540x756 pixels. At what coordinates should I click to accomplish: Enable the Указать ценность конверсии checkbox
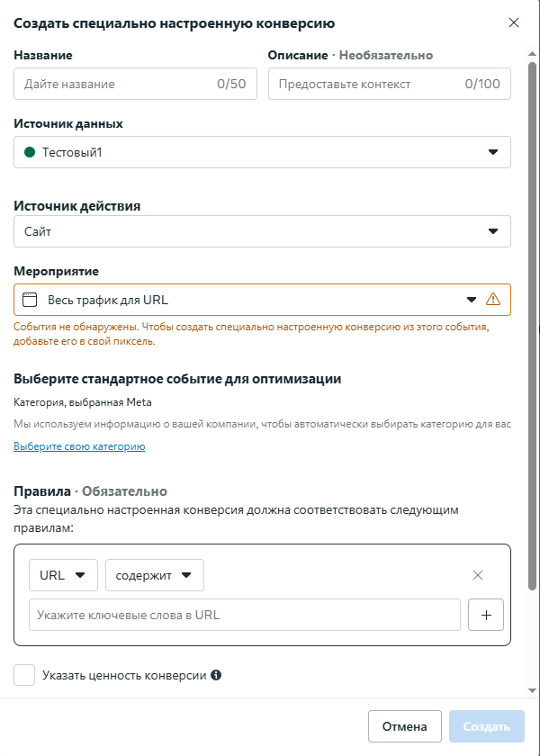25,675
